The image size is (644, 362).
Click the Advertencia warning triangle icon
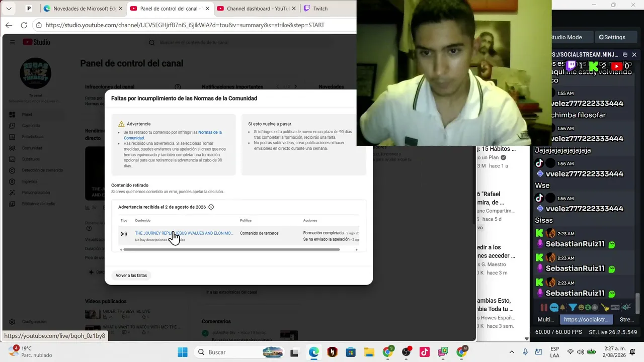point(121,124)
